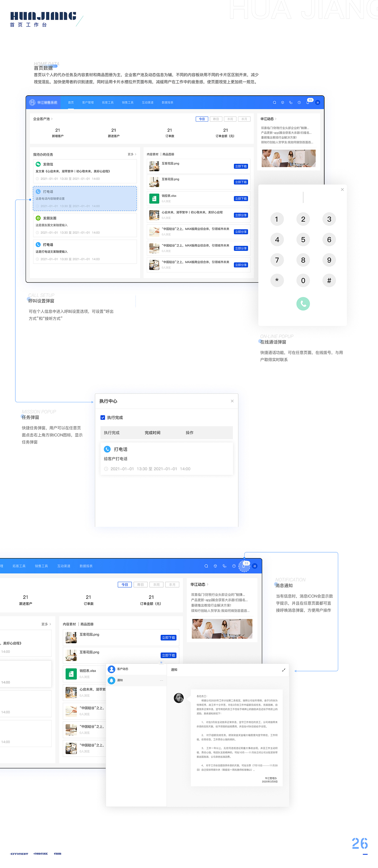Expand the 企业客户池 section via its chevron
The image size is (378, 868).
pos(52,119)
